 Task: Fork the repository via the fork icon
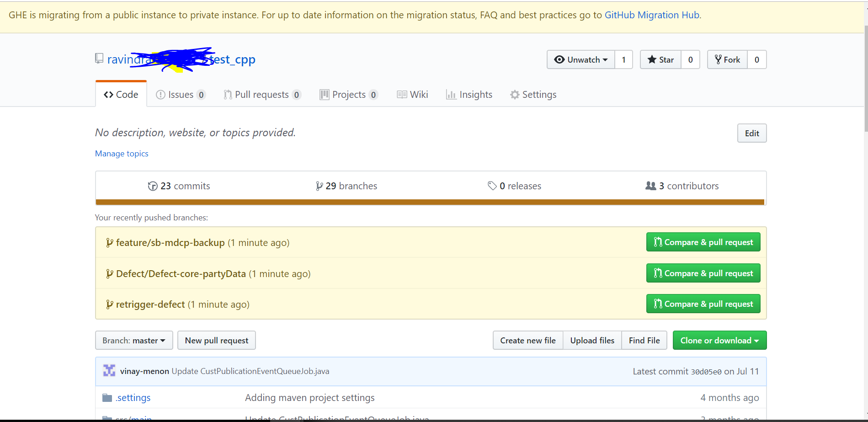coord(718,59)
